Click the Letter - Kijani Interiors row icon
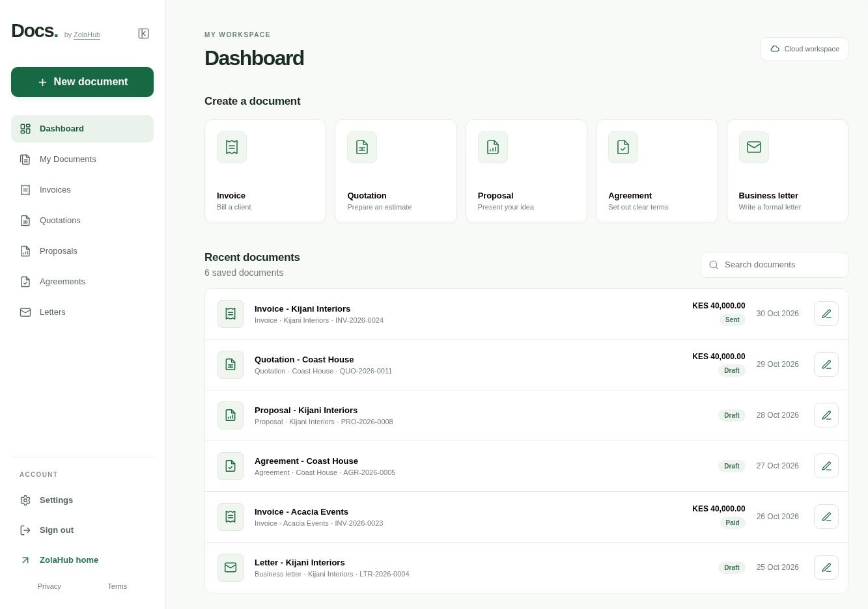Image resolution: width=868 pixels, height=609 pixels. (231, 567)
